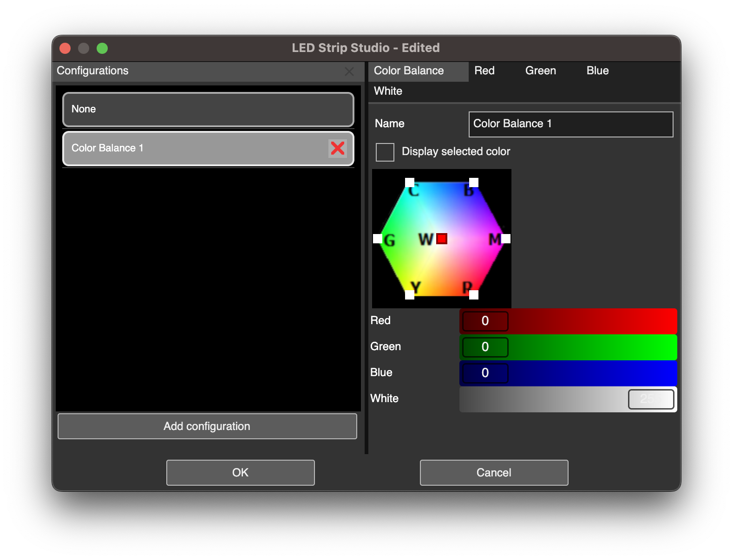Click the Red corner handle on hexagon
Image resolution: width=733 pixels, height=560 pixels.
tap(474, 295)
